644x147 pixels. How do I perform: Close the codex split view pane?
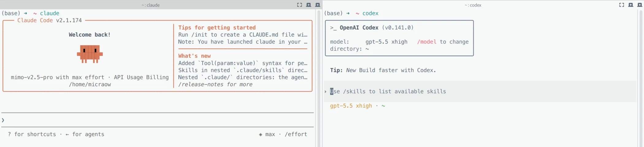640,5
